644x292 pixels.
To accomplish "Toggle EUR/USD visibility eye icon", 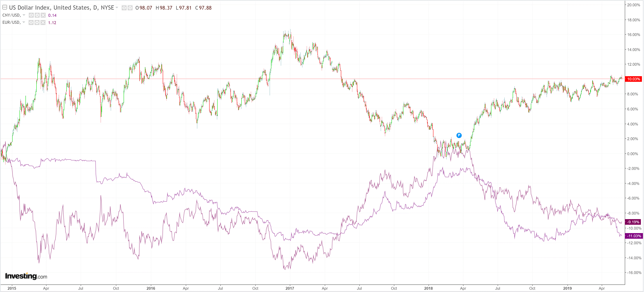I will (x=31, y=23).
